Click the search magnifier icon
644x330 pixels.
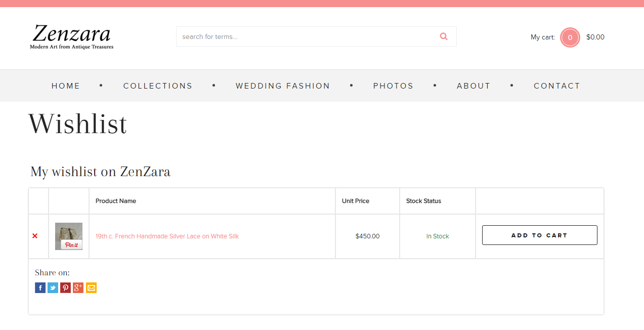[444, 36]
